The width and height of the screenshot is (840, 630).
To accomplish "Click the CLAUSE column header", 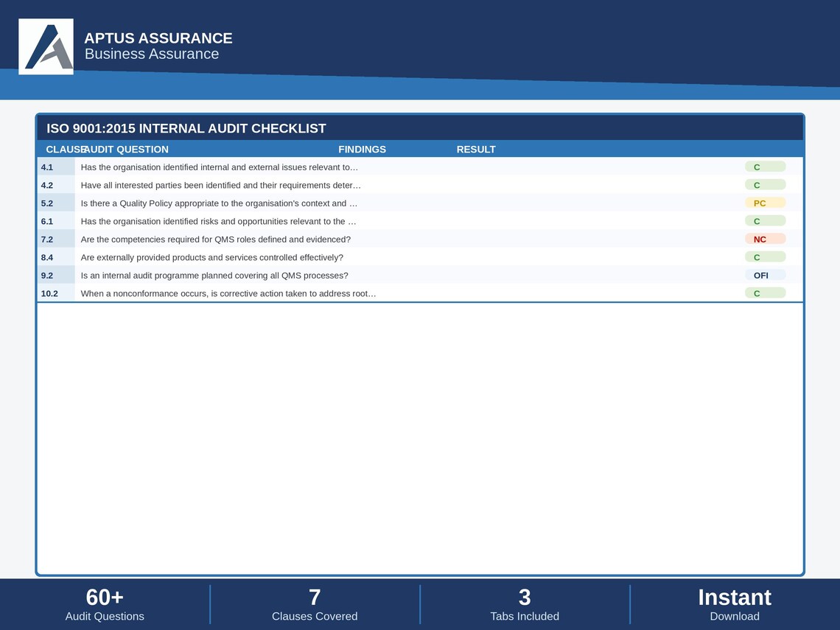I will 66,150.
